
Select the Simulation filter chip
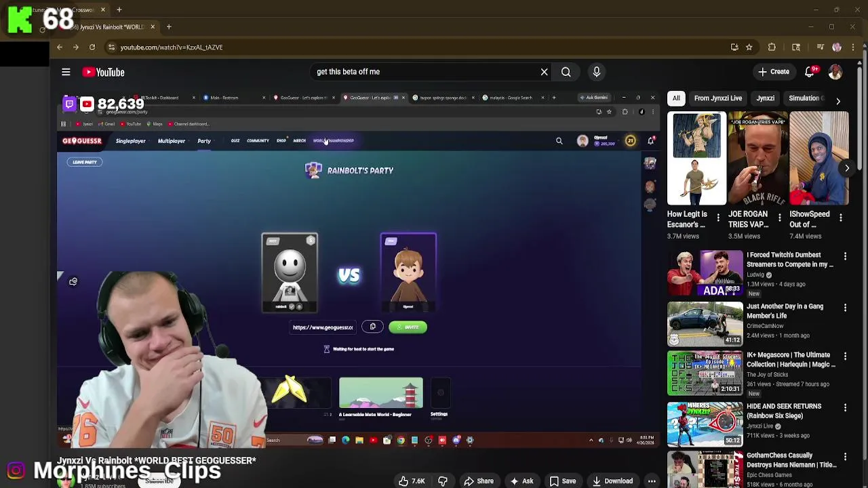pyautogui.click(x=804, y=98)
